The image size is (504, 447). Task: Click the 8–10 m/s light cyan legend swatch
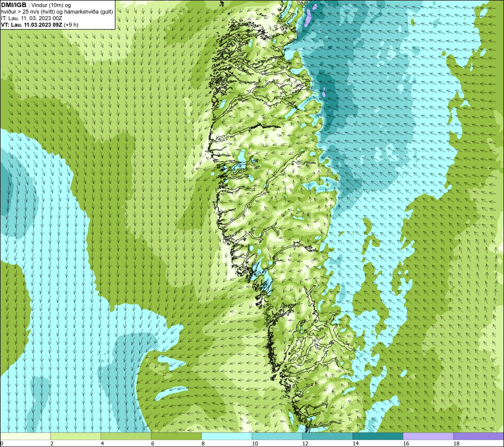coord(227,436)
